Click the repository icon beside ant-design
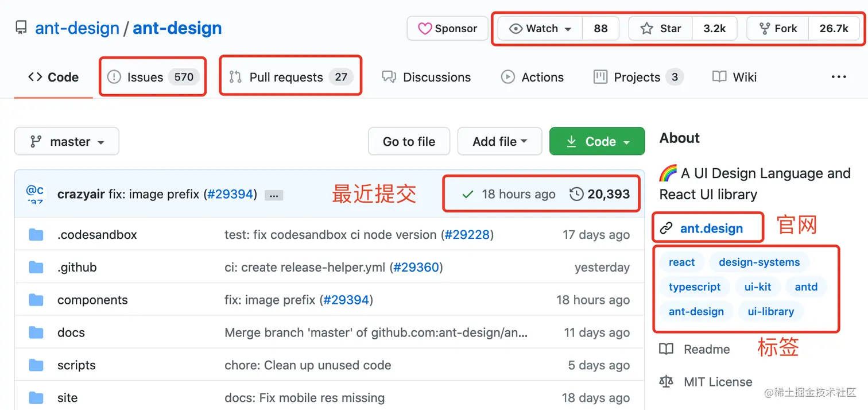 click(x=21, y=28)
